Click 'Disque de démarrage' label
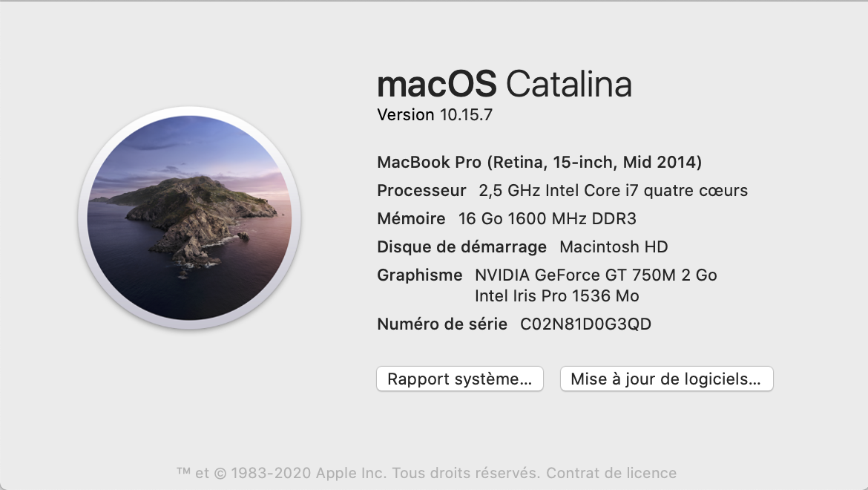The image size is (868, 490). [x=460, y=246]
